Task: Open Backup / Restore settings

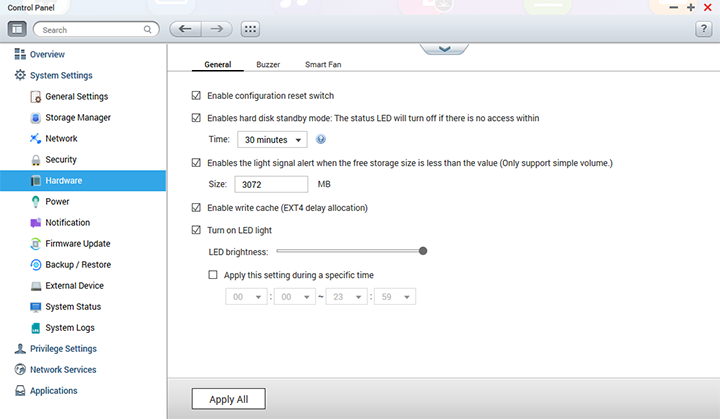Action: 77,265
